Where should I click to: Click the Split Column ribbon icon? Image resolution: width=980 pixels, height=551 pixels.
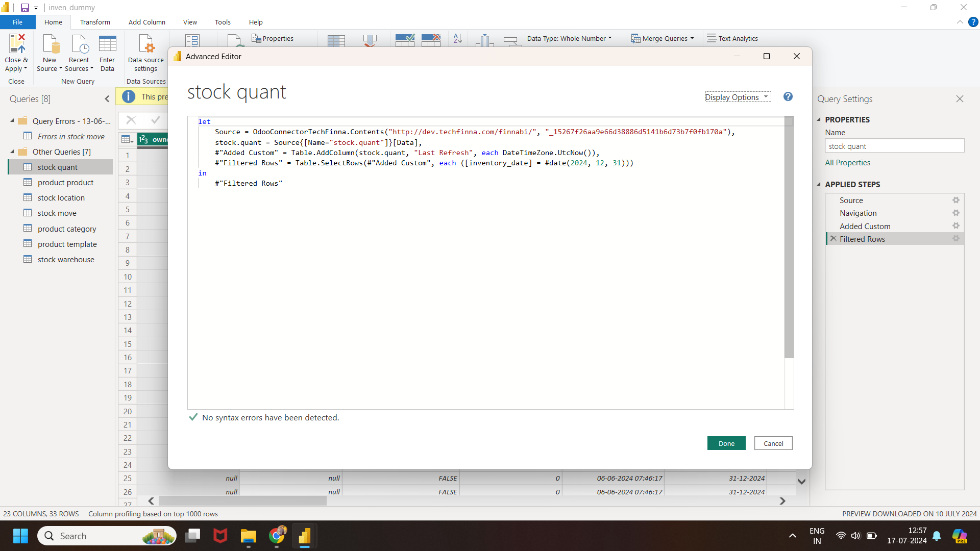pyautogui.click(x=484, y=41)
